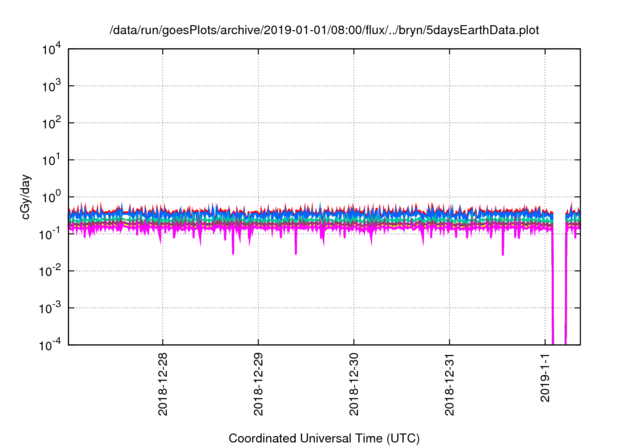Click the 2019-1-1 date tick label

coord(545,377)
